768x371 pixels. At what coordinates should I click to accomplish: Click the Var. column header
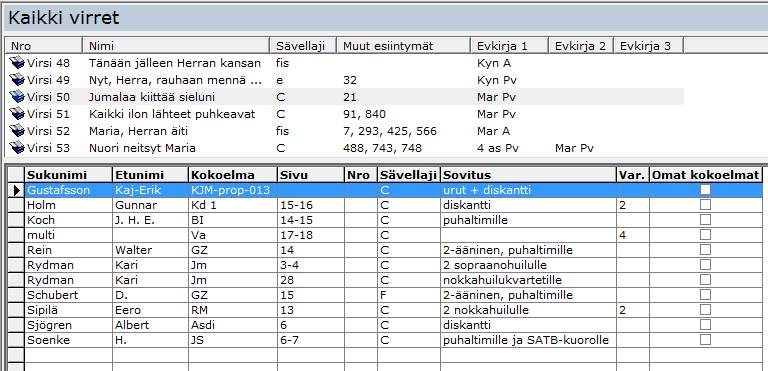click(633, 175)
